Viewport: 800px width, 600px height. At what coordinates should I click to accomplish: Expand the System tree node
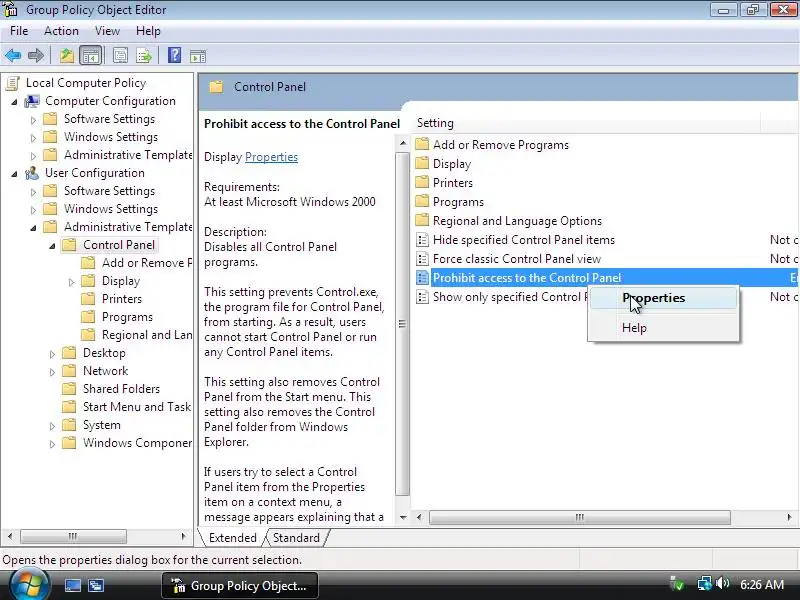pyautogui.click(x=52, y=426)
